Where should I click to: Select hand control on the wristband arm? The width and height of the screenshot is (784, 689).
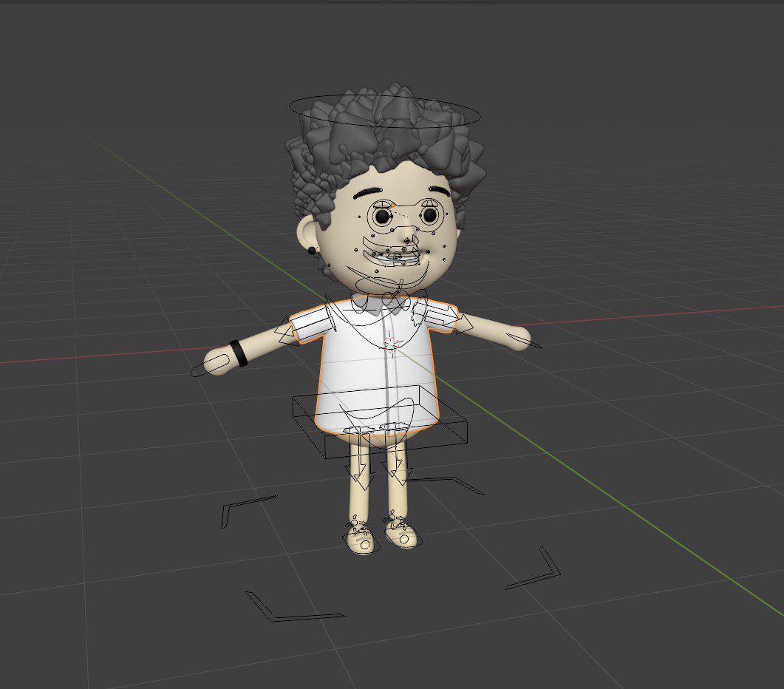[203, 368]
